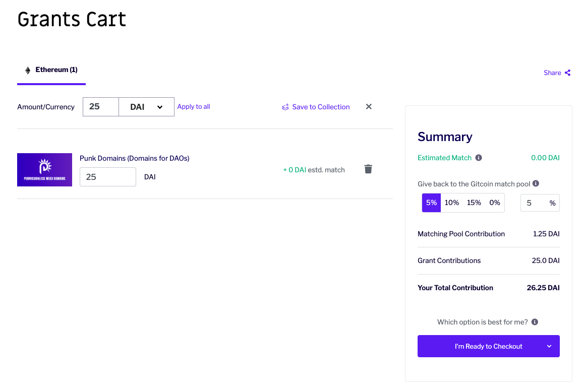This screenshot has width=583, height=392.
Task: Select the 10% give back option
Action: 452,203
